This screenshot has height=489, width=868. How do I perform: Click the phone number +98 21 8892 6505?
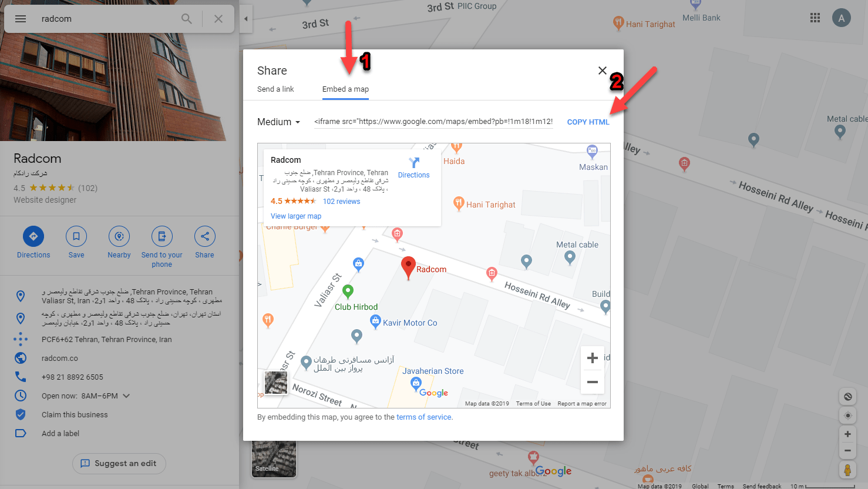pyautogui.click(x=72, y=377)
